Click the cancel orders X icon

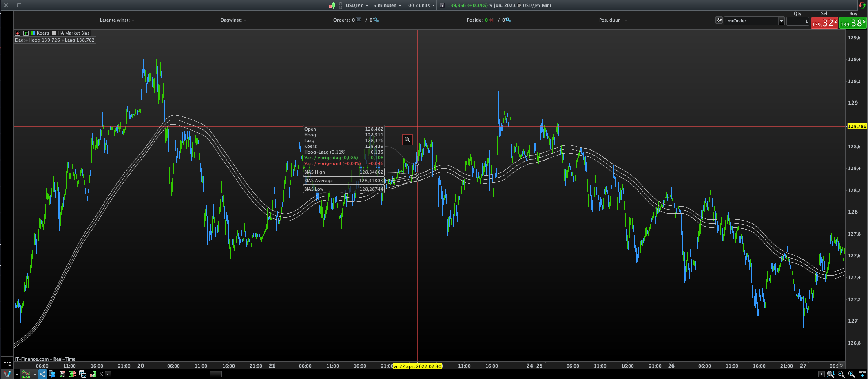[x=359, y=20]
